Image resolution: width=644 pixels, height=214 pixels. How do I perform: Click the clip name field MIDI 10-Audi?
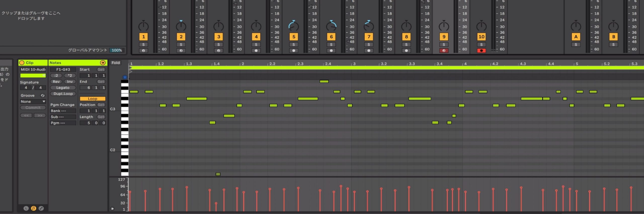point(33,69)
